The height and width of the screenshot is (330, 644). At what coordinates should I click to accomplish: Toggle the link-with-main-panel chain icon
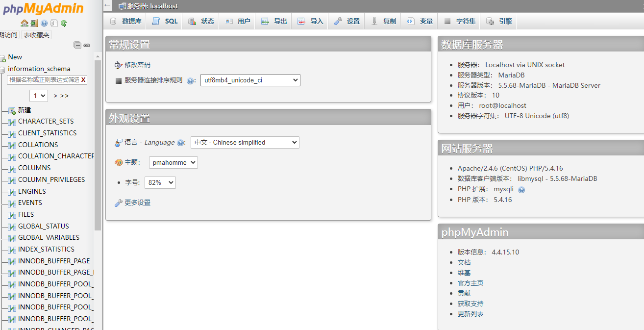pos(87,45)
